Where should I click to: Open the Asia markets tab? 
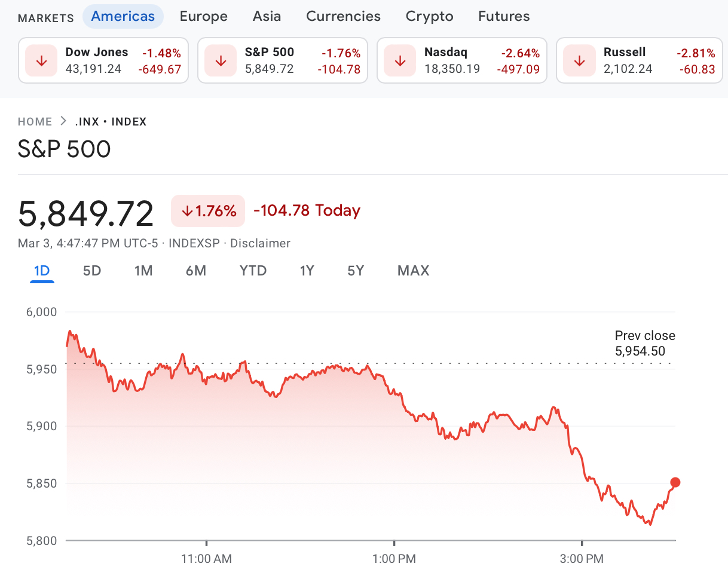coord(267,16)
